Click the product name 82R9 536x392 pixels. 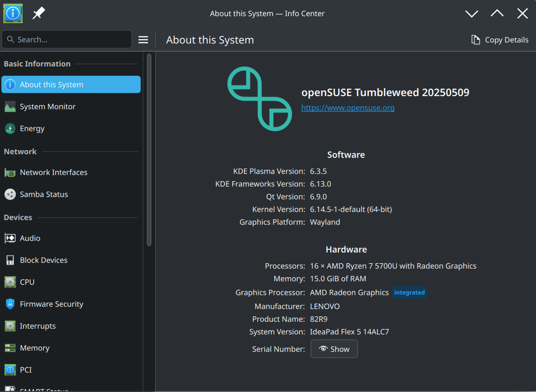pos(318,319)
